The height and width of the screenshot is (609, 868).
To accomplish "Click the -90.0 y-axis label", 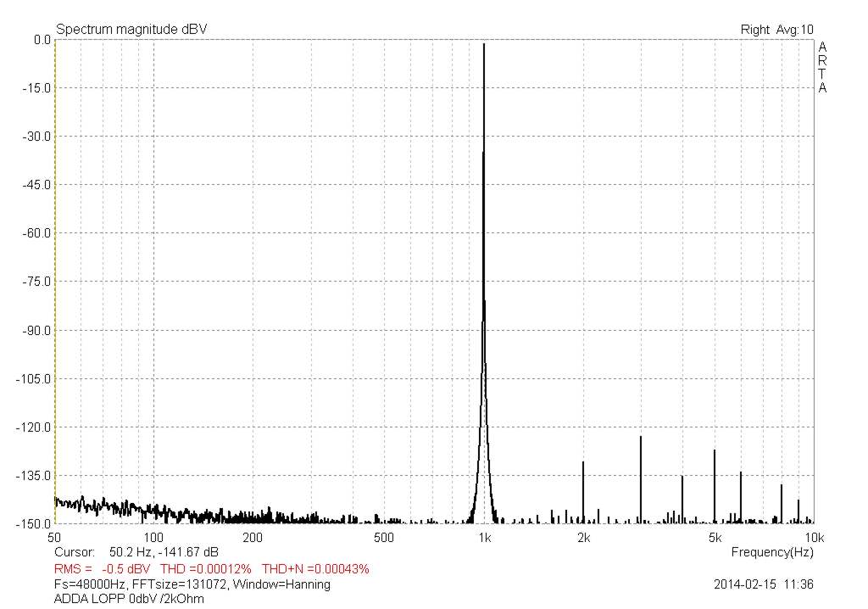I will coord(36,330).
